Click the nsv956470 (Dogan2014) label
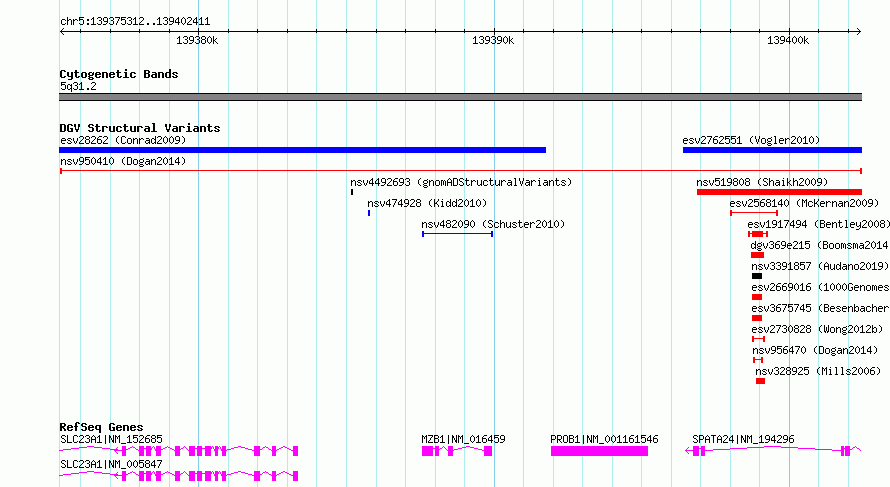Viewport: 890px width, 487px height. click(x=815, y=350)
